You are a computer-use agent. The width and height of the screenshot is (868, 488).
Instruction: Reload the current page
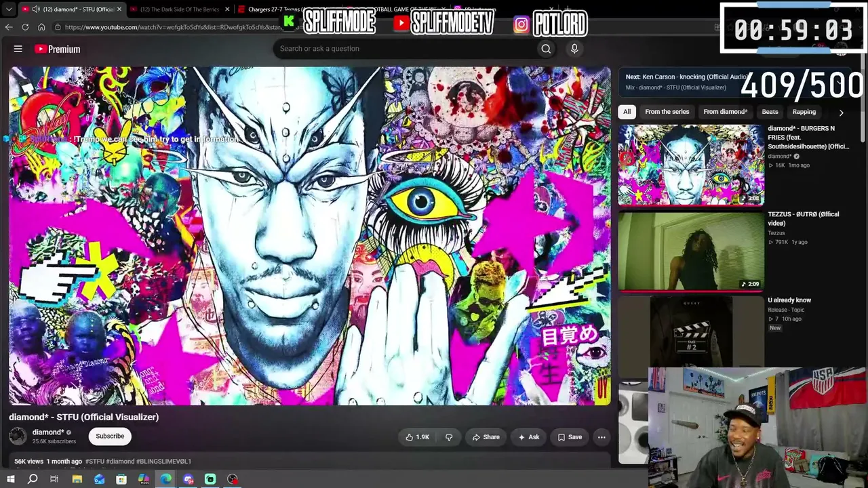click(25, 27)
